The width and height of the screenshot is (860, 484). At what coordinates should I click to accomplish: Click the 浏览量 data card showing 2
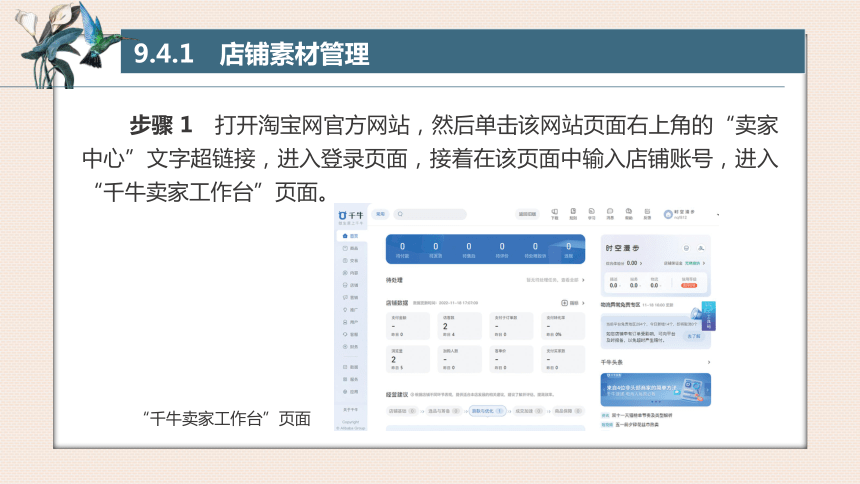(x=408, y=359)
